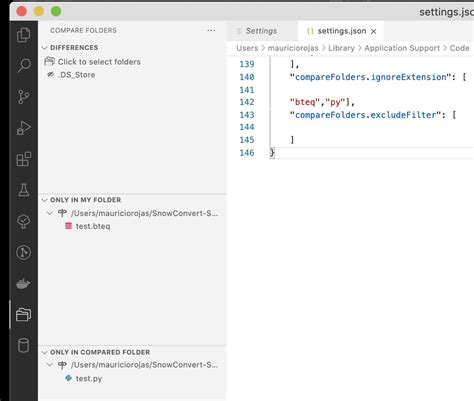Click the "py" string value
Image resolution: width=474 pixels, height=401 pixels.
335,102
